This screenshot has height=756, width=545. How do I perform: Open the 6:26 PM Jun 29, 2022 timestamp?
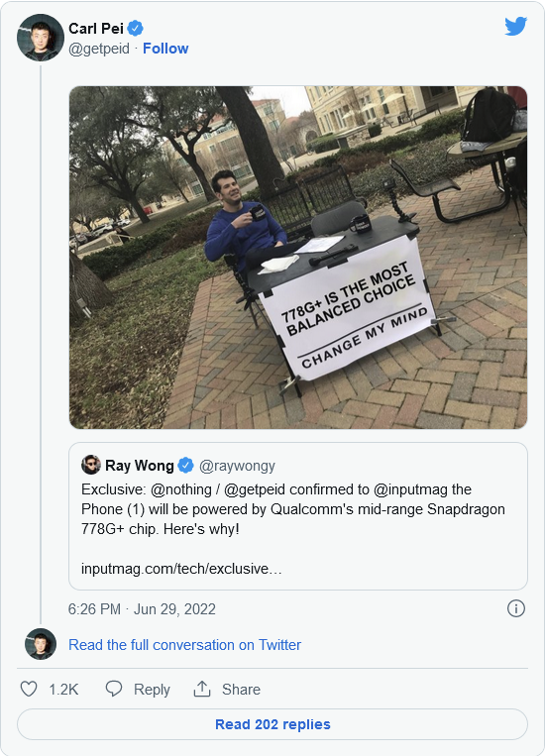pyautogui.click(x=142, y=609)
